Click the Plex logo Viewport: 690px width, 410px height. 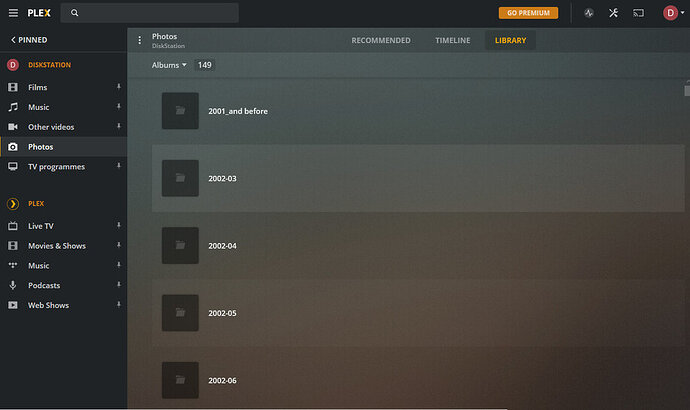[x=39, y=13]
